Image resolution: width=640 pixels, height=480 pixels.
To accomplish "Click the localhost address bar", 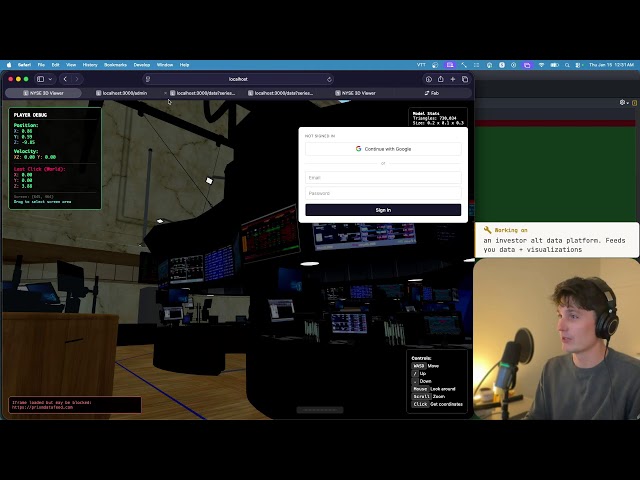I will pos(238,79).
